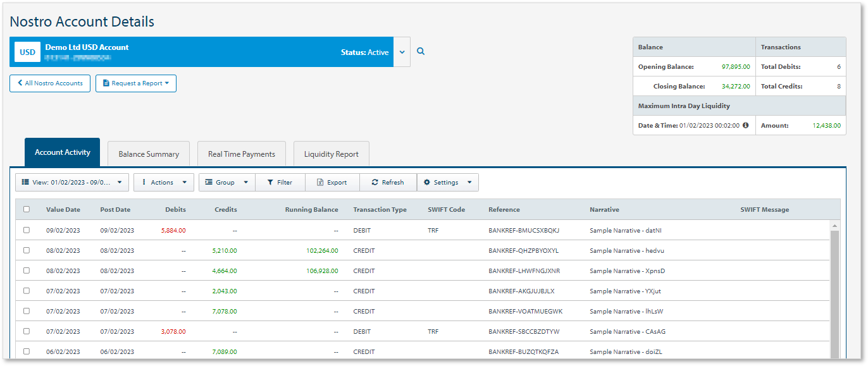The height and width of the screenshot is (366, 868).
Task: Go back to All Nostro Accounts
Action: [x=50, y=83]
